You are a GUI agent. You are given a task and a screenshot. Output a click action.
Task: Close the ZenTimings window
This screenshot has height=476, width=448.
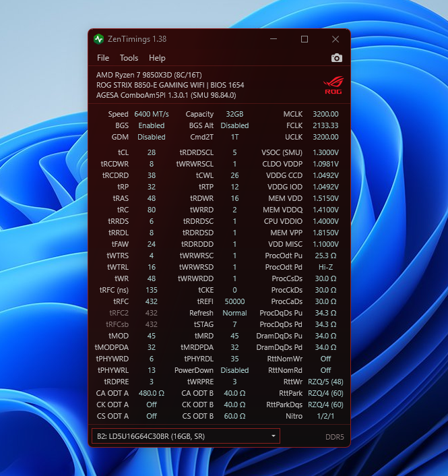[x=335, y=39]
